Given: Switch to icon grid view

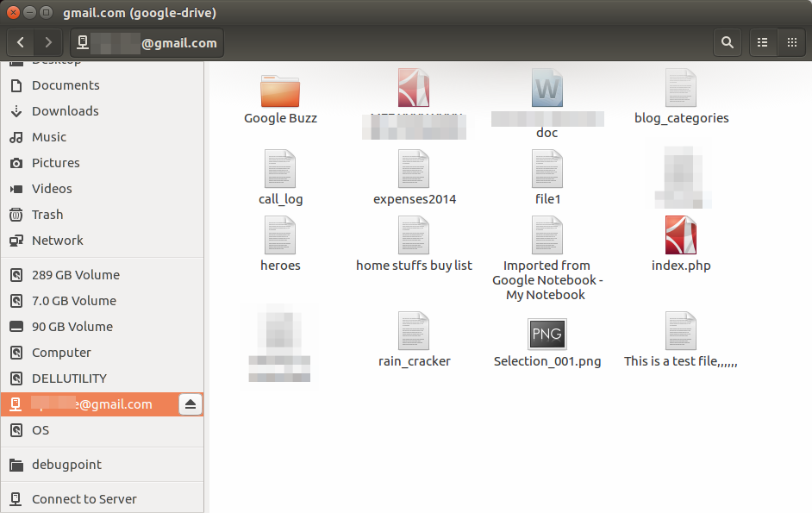Looking at the screenshot, I should 791,42.
